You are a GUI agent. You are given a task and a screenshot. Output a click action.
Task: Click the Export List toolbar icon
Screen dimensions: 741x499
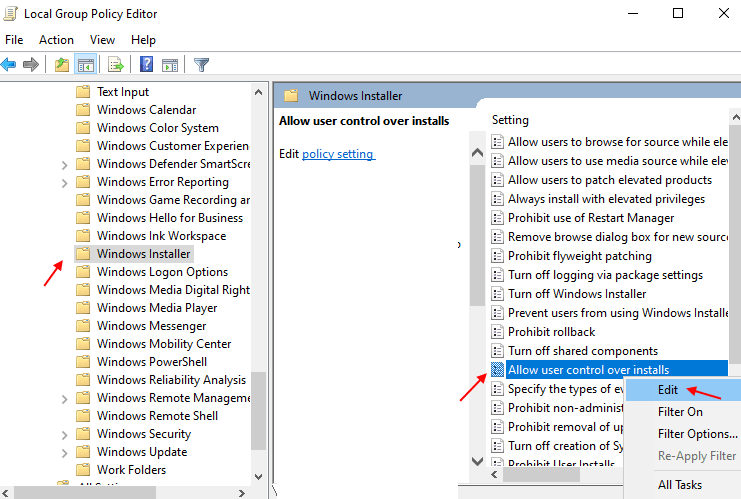click(x=116, y=64)
